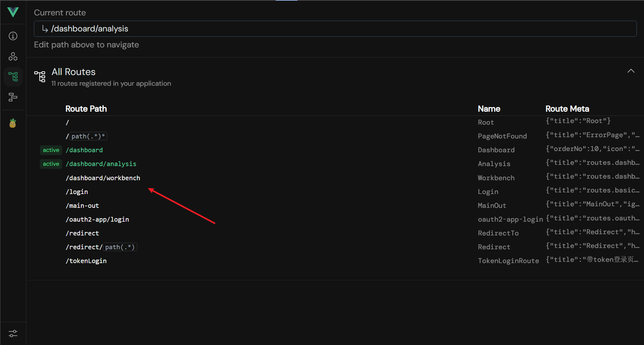Navigate to the /login route

tap(77, 192)
